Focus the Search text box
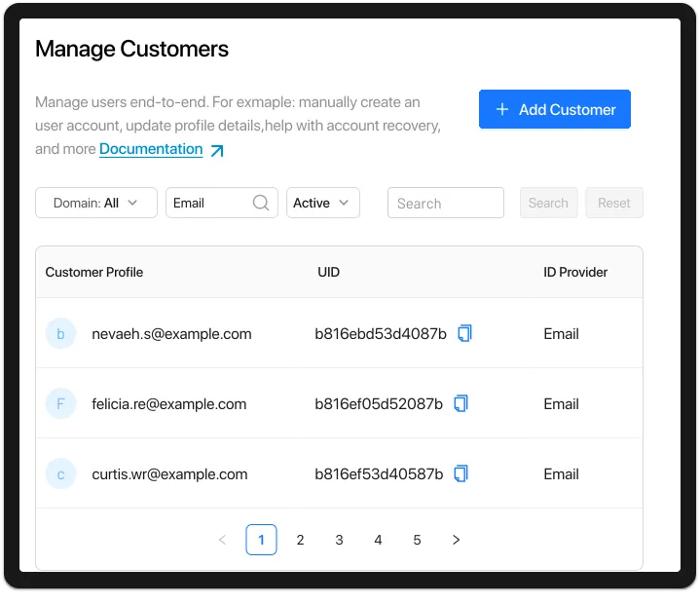The image size is (700, 604). point(446,203)
